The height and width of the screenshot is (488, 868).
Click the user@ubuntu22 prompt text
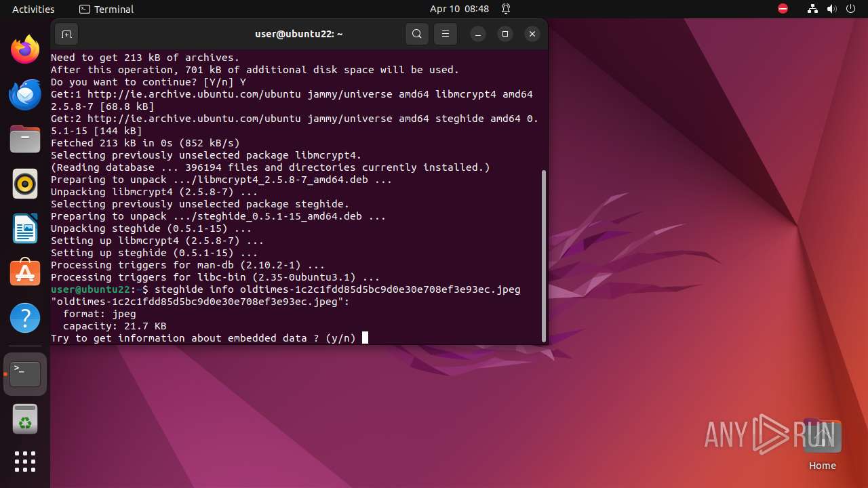tap(90, 289)
